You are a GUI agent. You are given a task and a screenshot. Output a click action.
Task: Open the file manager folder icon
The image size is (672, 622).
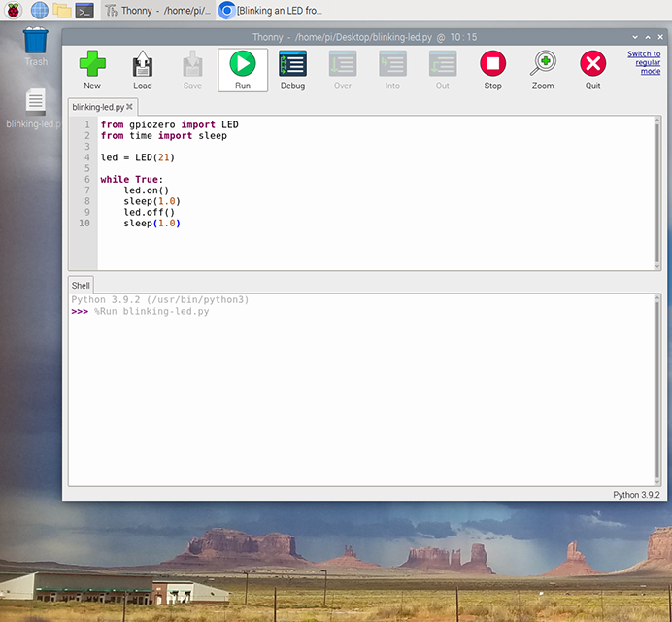point(62,11)
